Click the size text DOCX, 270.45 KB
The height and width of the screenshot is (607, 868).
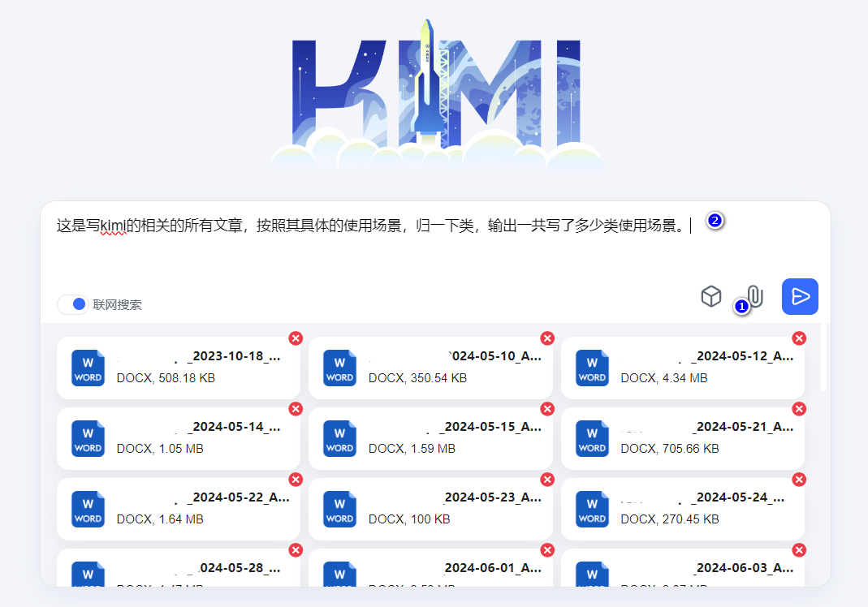pos(670,519)
